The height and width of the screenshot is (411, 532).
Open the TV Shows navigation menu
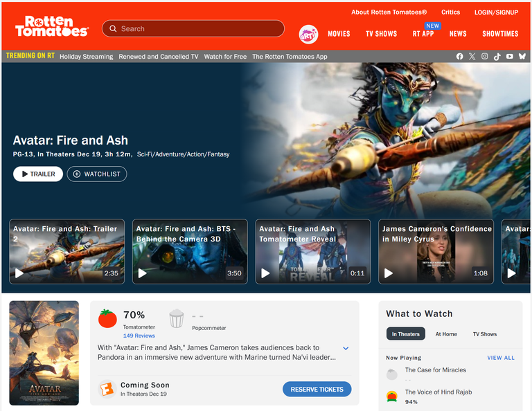click(381, 34)
